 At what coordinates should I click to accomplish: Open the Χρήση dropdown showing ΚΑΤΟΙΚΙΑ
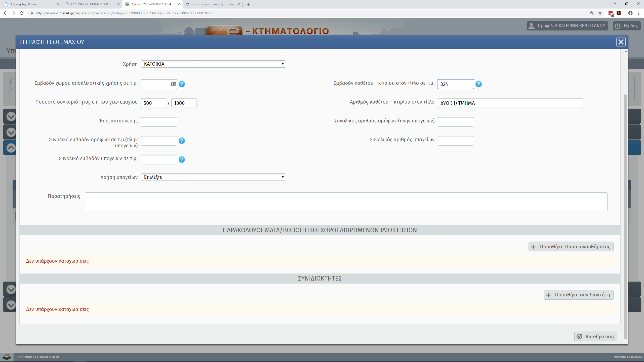pyautogui.click(x=213, y=64)
